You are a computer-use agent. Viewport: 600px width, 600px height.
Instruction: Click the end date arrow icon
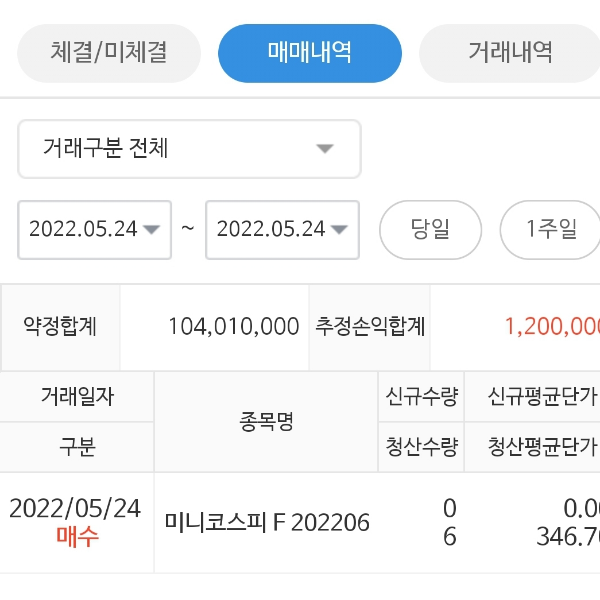[x=339, y=229]
